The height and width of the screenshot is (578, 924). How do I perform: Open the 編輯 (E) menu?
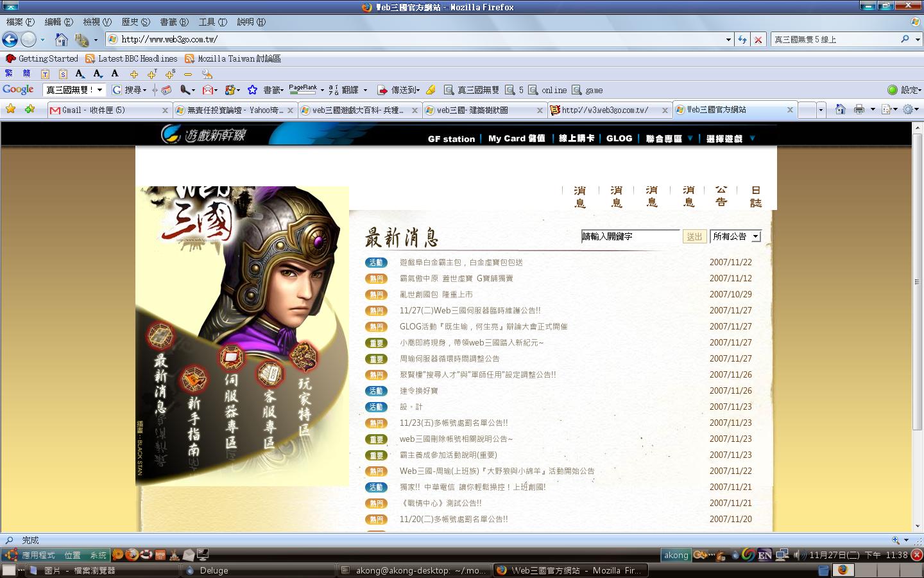[59, 22]
